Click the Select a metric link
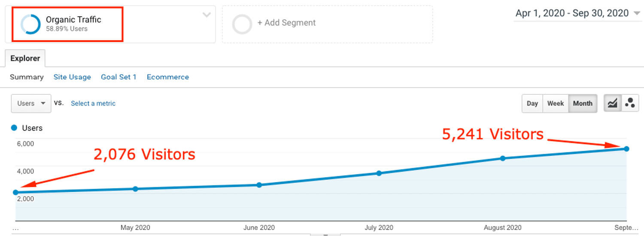Screen dimensions: 644x236 click(93, 103)
